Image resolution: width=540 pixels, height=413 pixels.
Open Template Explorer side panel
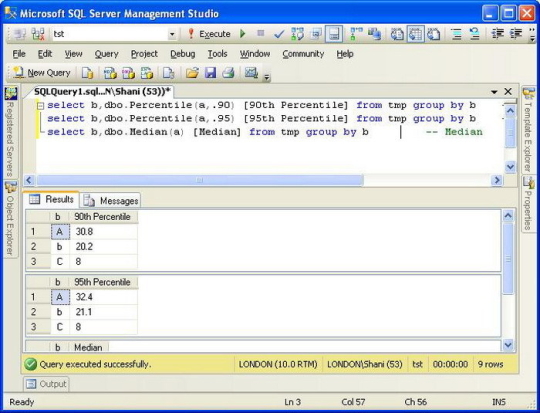tap(529, 130)
